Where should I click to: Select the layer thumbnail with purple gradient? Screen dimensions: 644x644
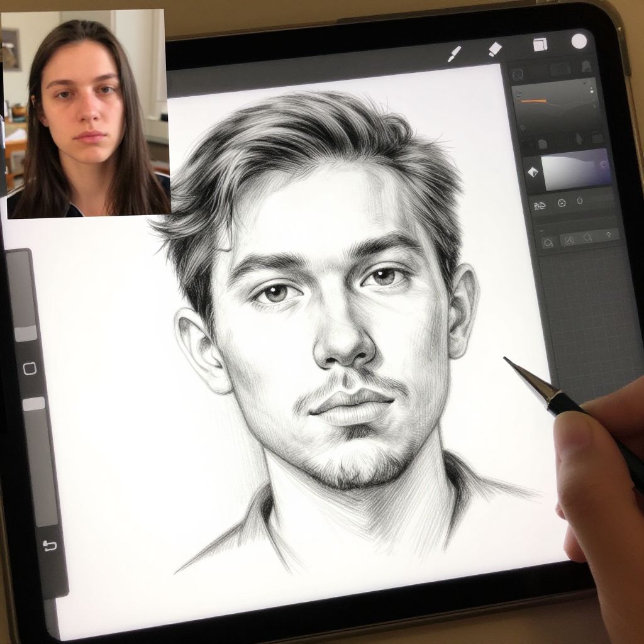point(575,169)
